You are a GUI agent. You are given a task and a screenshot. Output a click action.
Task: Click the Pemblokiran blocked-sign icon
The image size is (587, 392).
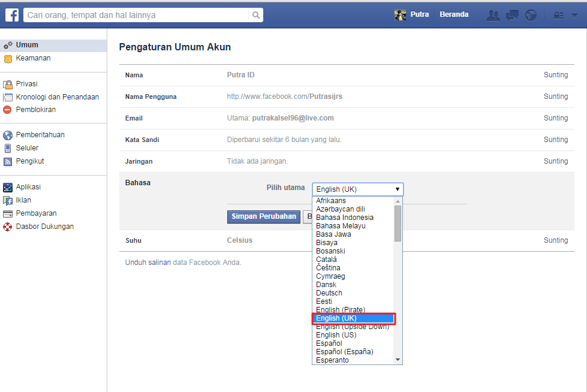pyautogui.click(x=8, y=110)
